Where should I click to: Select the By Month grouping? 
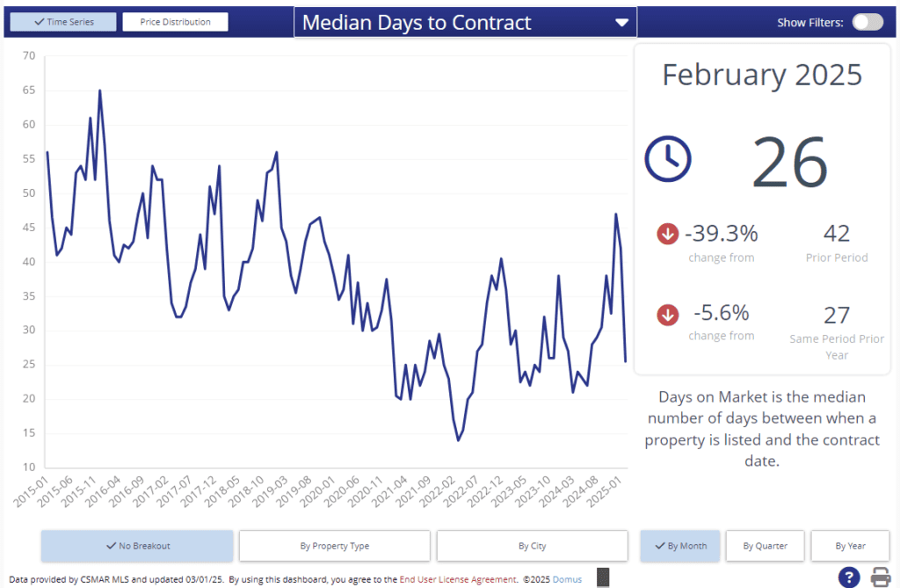(x=680, y=546)
